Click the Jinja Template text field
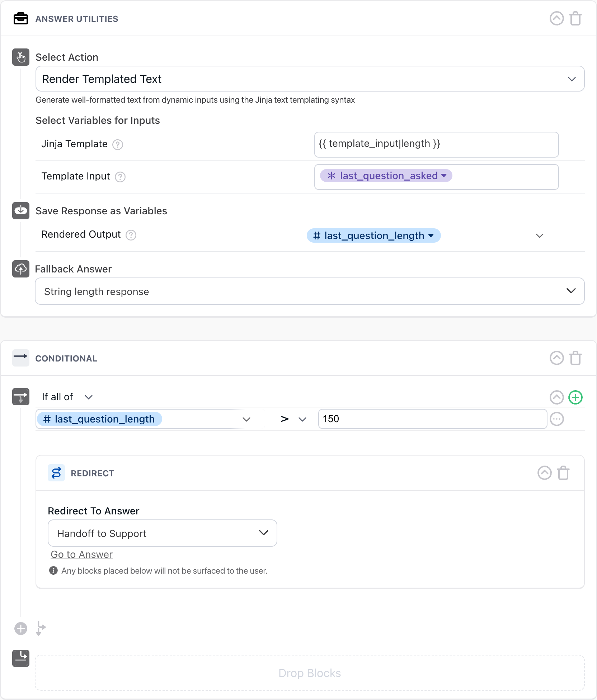Screen dimensions: 597x700 436,144
